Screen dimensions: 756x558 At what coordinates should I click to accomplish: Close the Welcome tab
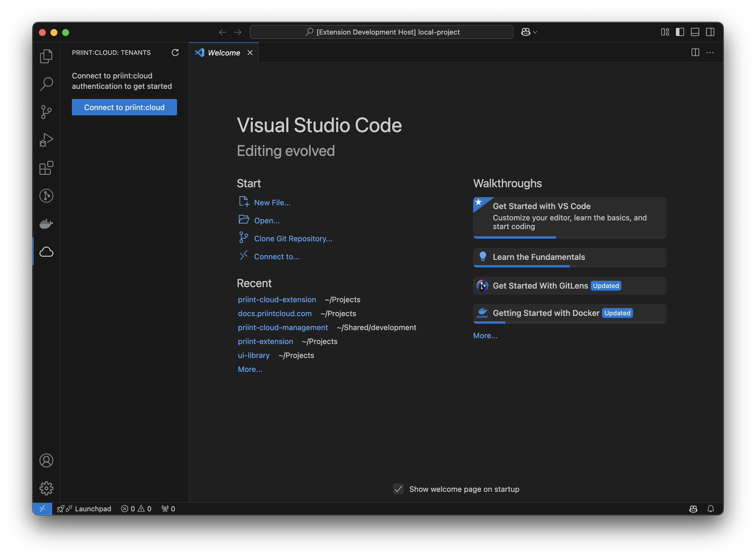pos(250,53)
